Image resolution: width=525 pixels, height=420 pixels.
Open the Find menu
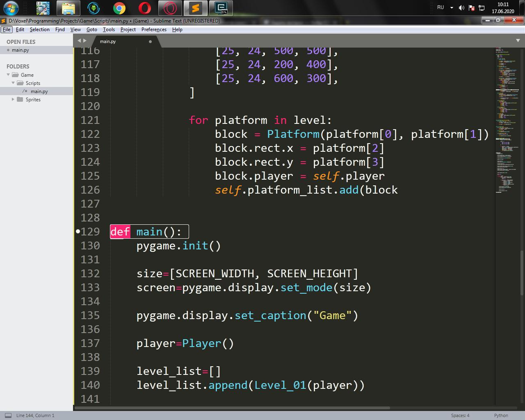(x=60, y=30)
